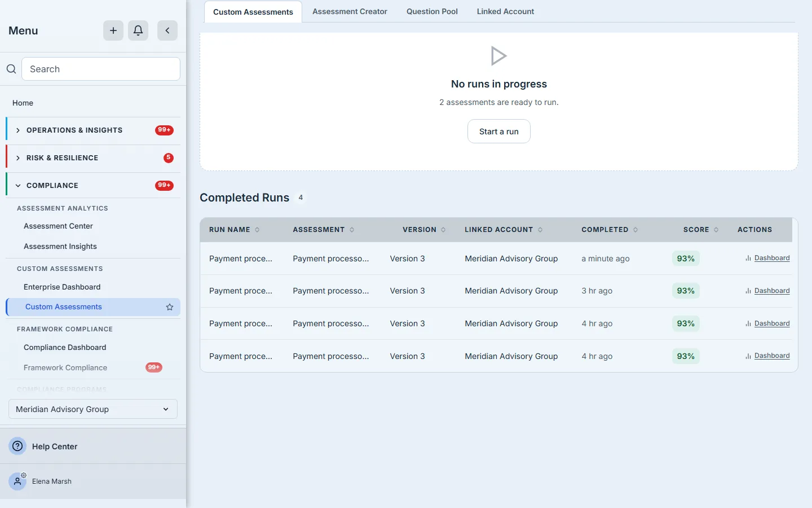
Task: Click the play icon above No runs in progress
Action: pos(499,56)
